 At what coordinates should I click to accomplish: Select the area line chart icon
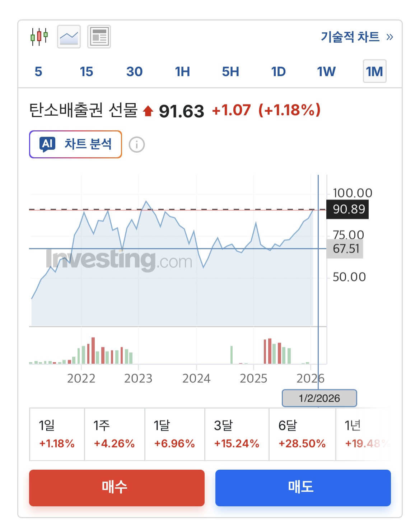(x=69, y=37)
